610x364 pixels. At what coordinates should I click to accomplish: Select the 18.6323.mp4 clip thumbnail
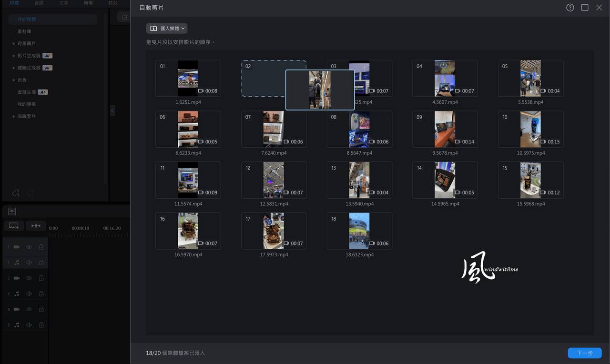click(x=359, y=231)
